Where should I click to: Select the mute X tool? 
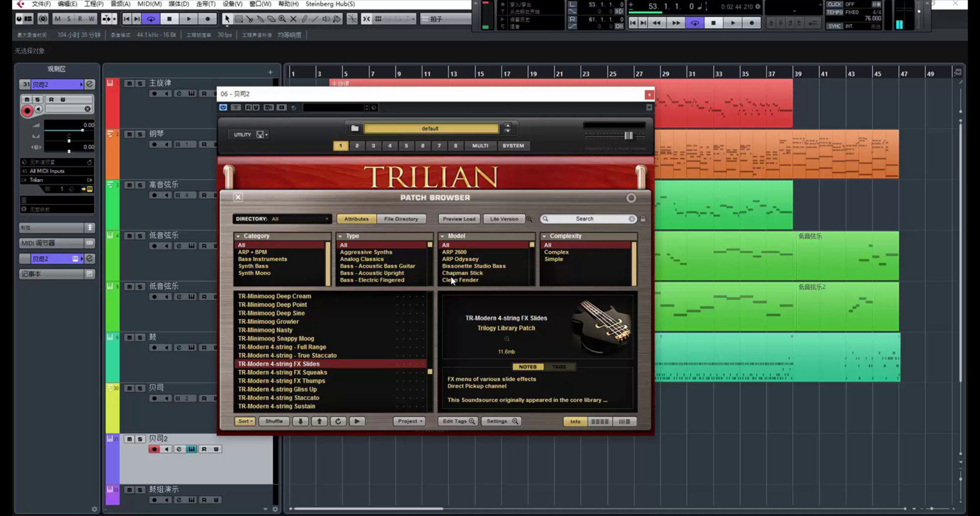point(293,19)
